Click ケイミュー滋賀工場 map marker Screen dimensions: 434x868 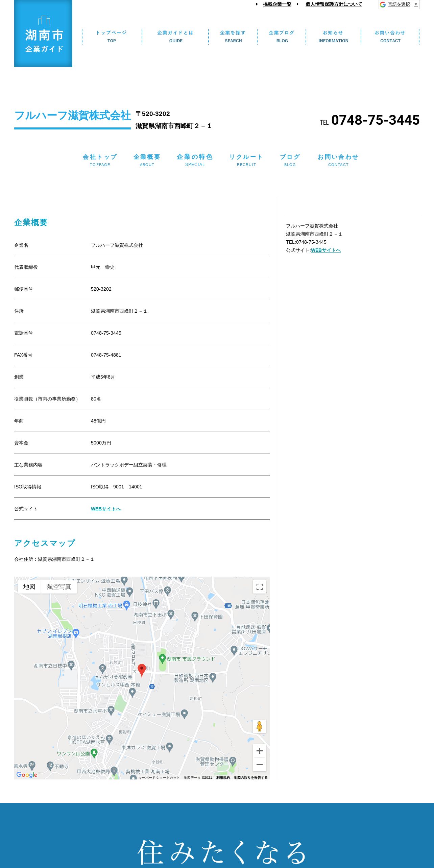click(x=184, y=714)
